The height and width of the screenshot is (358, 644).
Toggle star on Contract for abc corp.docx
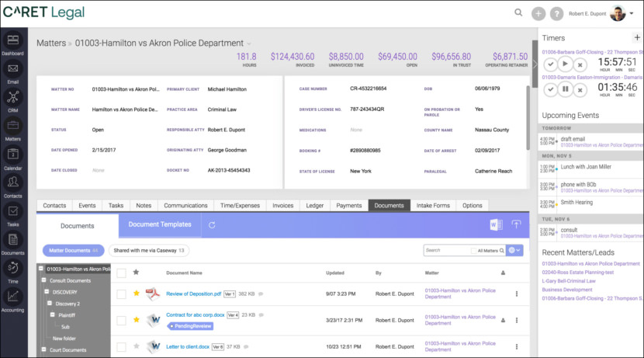coord(137,319)
